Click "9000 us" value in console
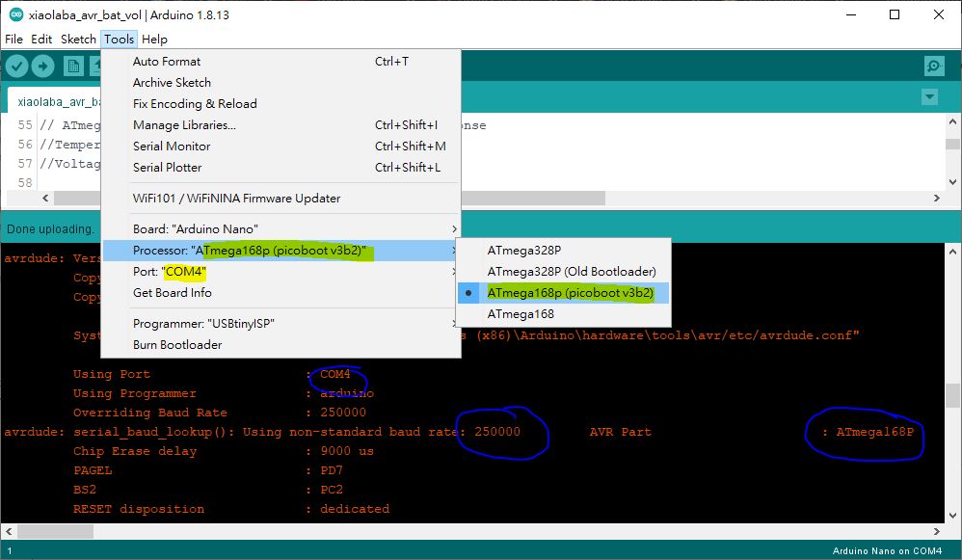962x560 pixels. [347, 451]
